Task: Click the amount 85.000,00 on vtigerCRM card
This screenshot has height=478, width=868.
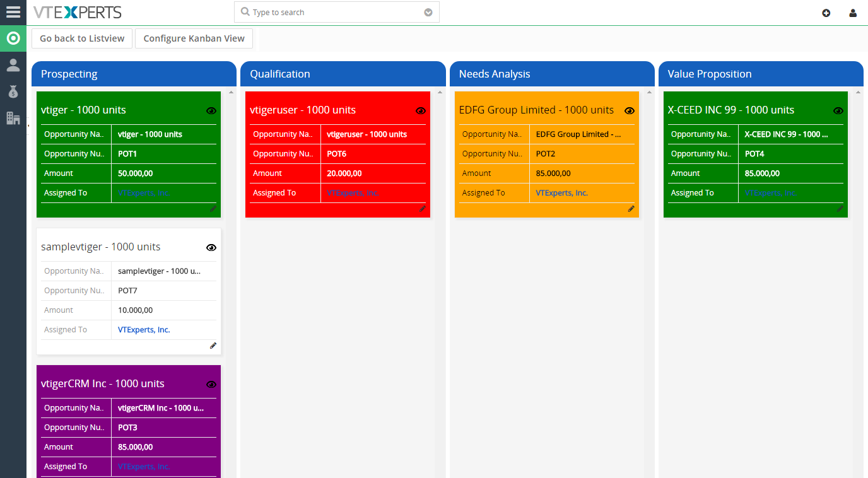Action: (135, 447)
